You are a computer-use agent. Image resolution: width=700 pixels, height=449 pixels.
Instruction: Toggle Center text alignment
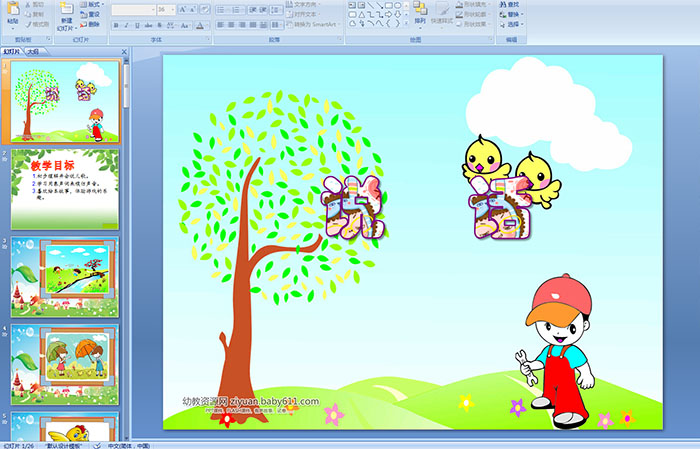(232, 25)
